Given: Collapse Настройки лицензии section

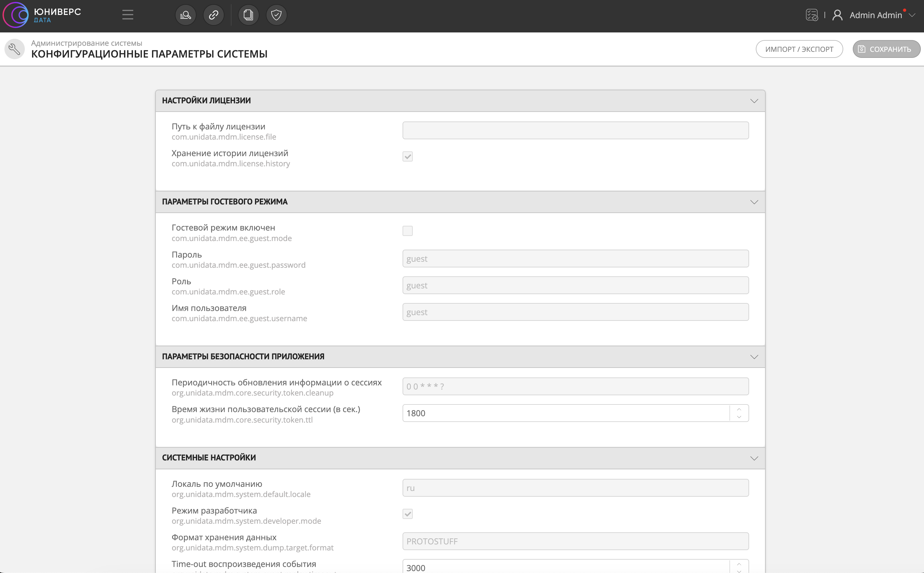Looking at the screenshot, I should [x=754, y=101].
